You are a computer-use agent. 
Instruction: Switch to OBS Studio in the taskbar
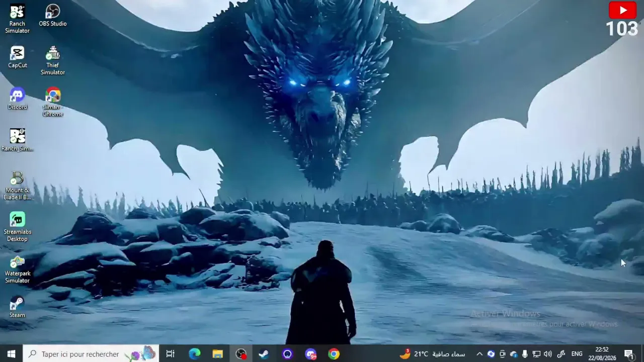241,354
